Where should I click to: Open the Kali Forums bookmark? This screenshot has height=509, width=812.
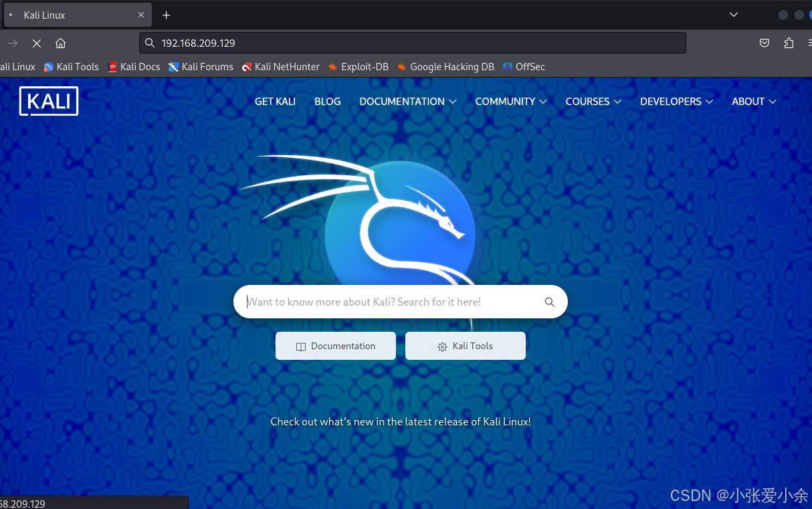pyautogui.click(x=201, y=67)
